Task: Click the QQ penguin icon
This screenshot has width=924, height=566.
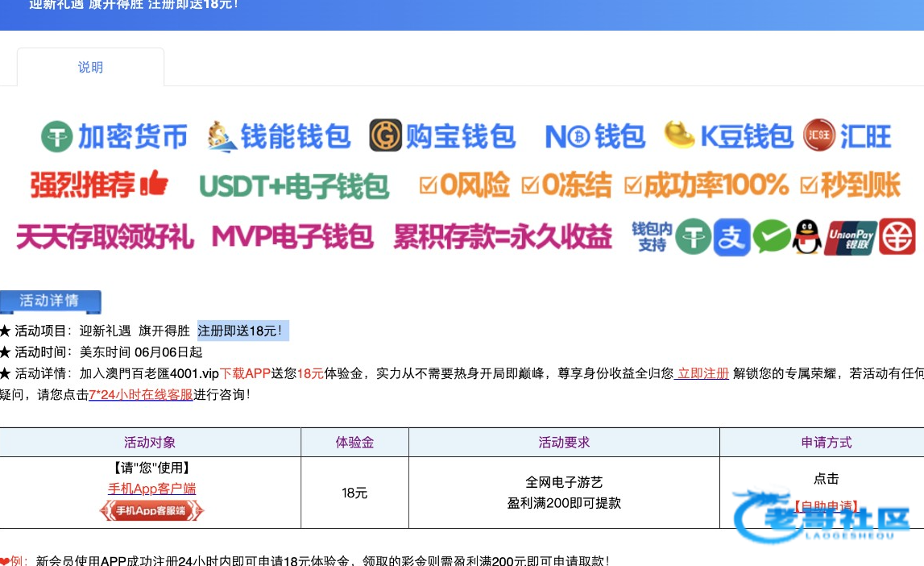Action: point(806,238)
